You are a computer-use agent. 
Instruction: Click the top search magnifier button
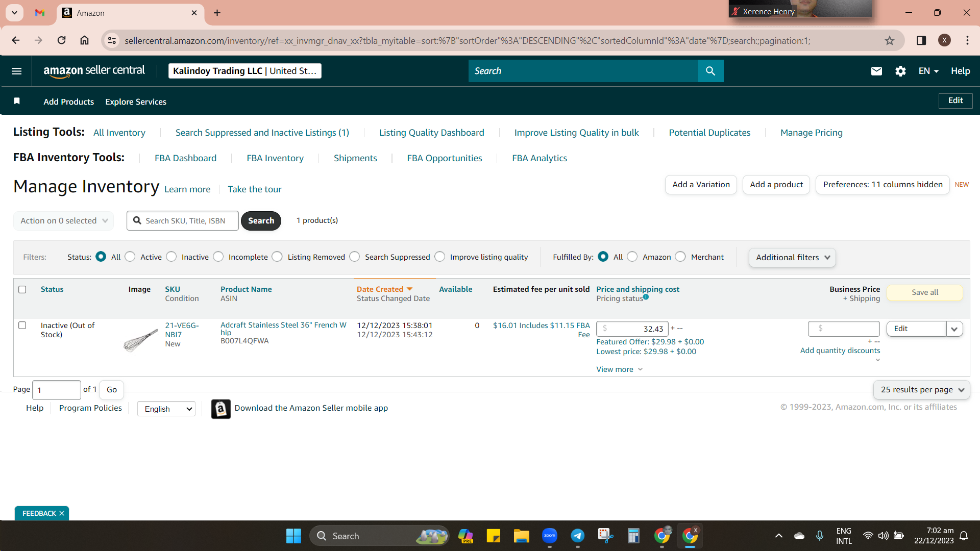(710, 71)
